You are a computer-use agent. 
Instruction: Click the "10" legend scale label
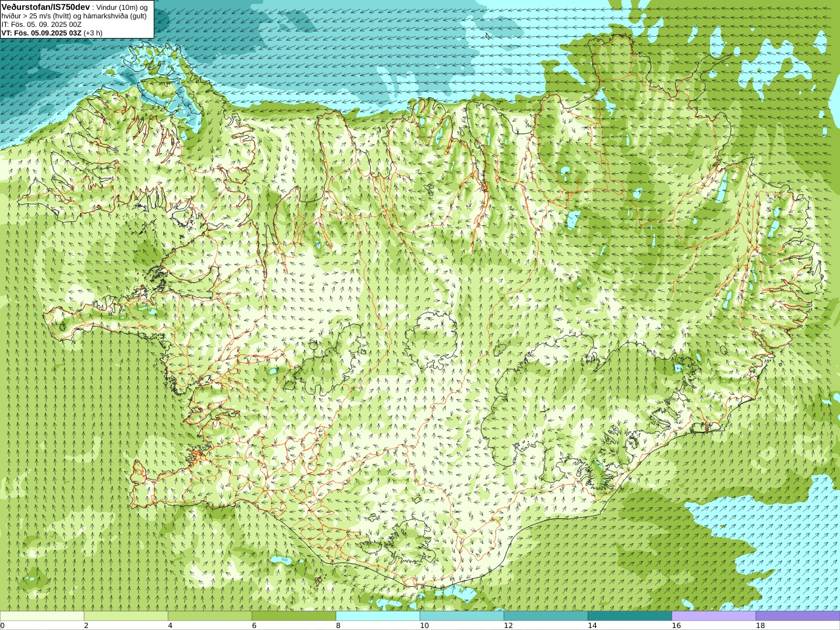click(x=424, y=625)
